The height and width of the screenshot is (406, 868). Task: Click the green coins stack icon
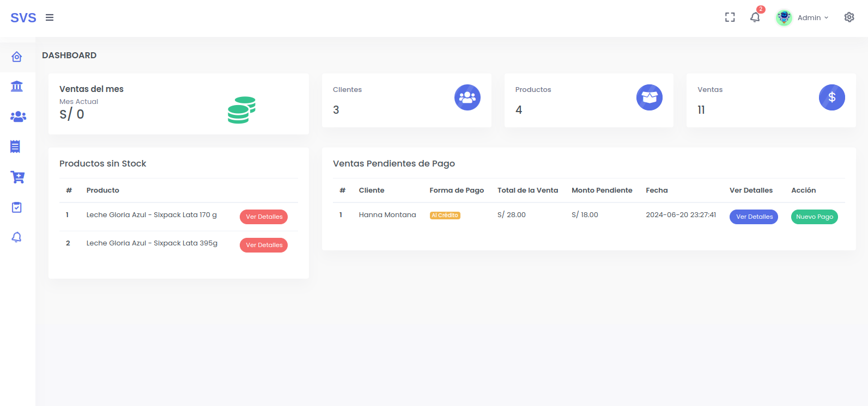point(241,110)
